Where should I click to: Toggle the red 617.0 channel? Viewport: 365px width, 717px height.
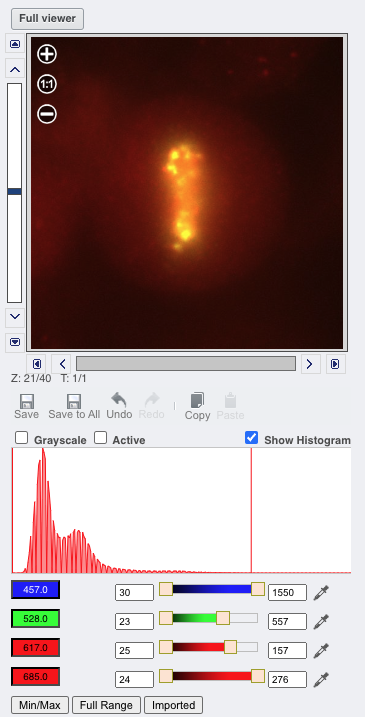pyautogui.click(x=36, y=647)
